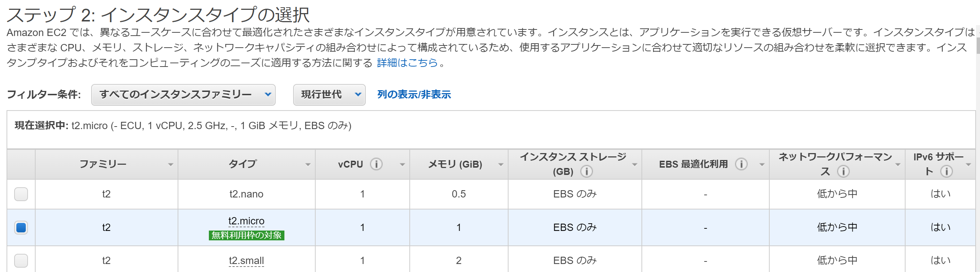Click the vCPU column info icon
980x272 pixels.
(x=377, y=164)
